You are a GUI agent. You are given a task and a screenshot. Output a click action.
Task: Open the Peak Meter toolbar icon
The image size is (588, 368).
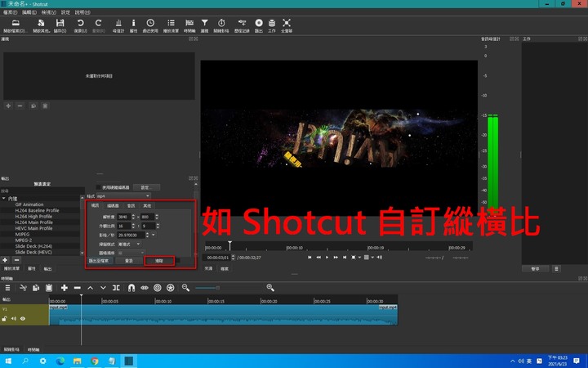118,26
